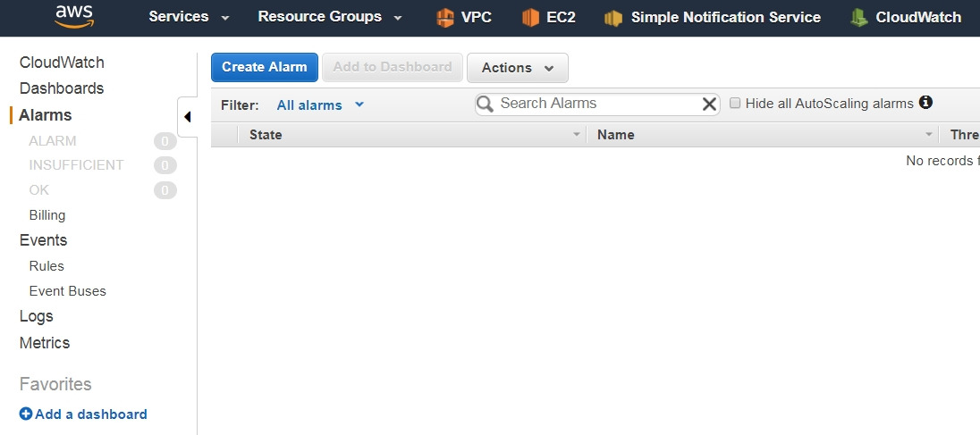Open the CloudWatch shortcut icon
The height and width of the screenshot is (435, 980).
[x=859, y=18]
